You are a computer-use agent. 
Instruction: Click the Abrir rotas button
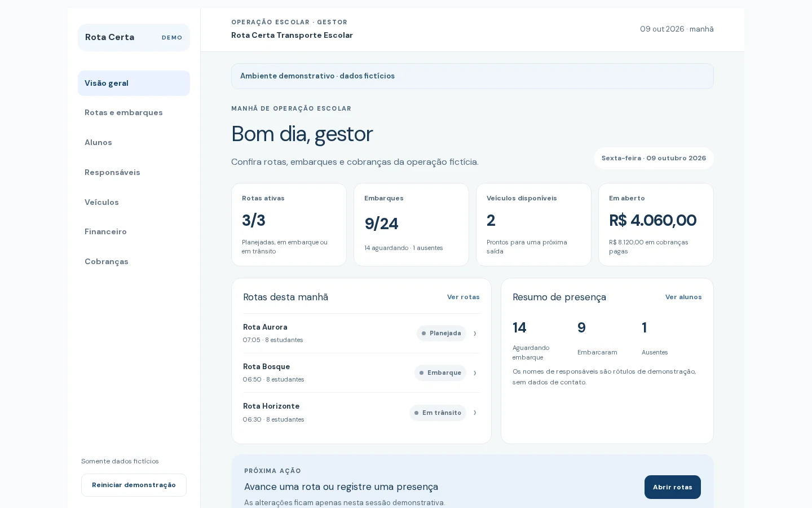(x=673, y=487)
